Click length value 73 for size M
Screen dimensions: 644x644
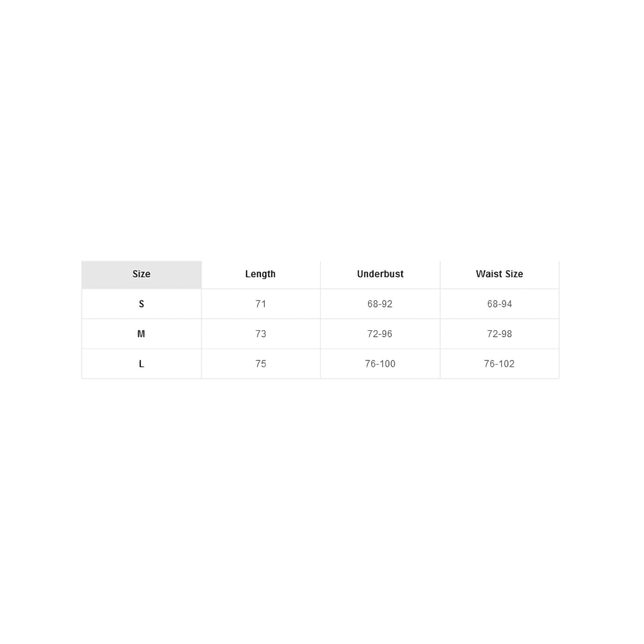(261, 334)
